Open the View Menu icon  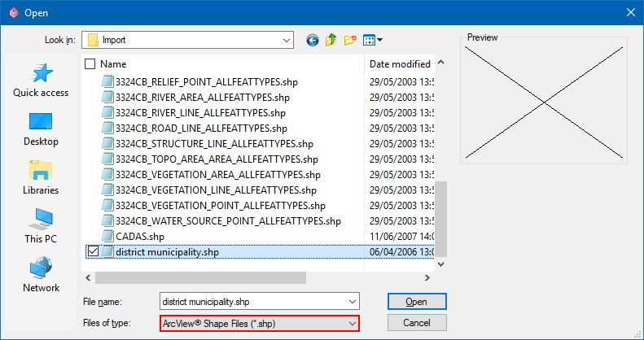point(373,39)
